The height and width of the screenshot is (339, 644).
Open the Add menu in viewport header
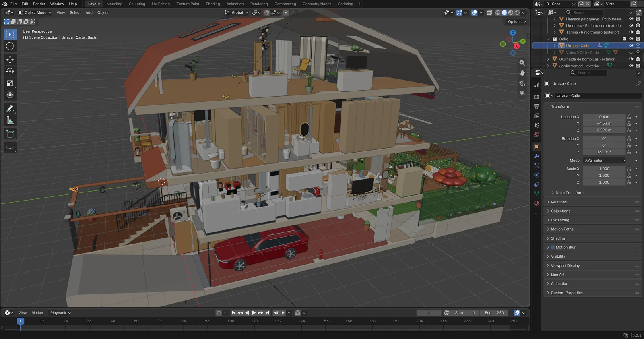pos(89,12)
